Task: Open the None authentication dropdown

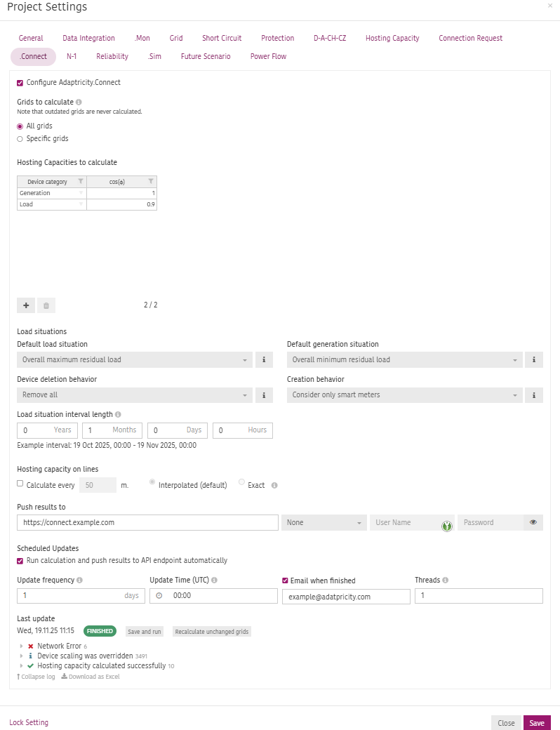Action: tap(324, 522)
